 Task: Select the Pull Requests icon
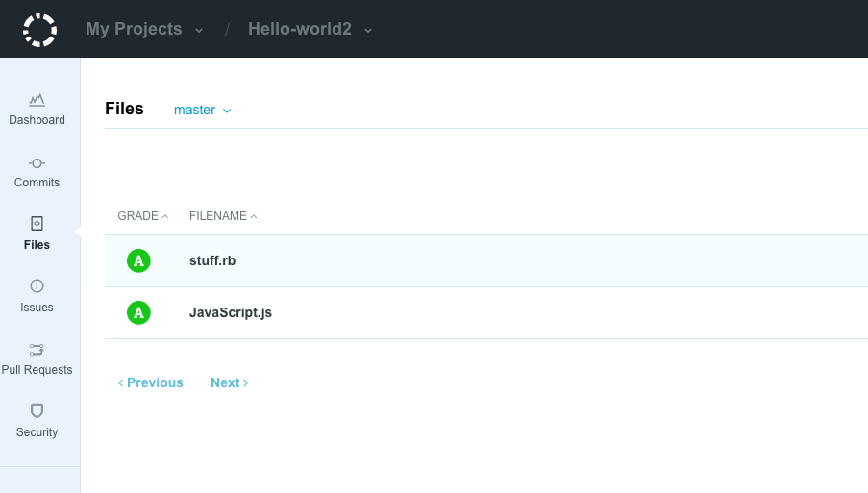tap(37, 350)
